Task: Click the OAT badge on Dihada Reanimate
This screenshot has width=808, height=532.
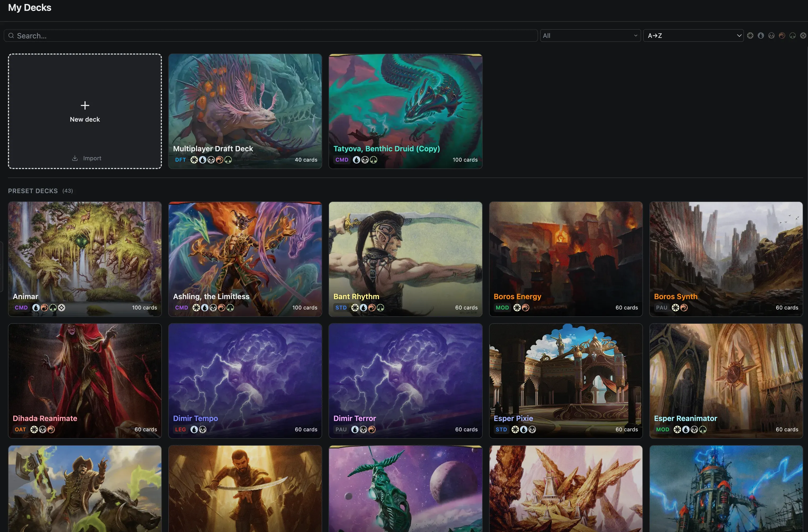Action: (x=20, y=429)
